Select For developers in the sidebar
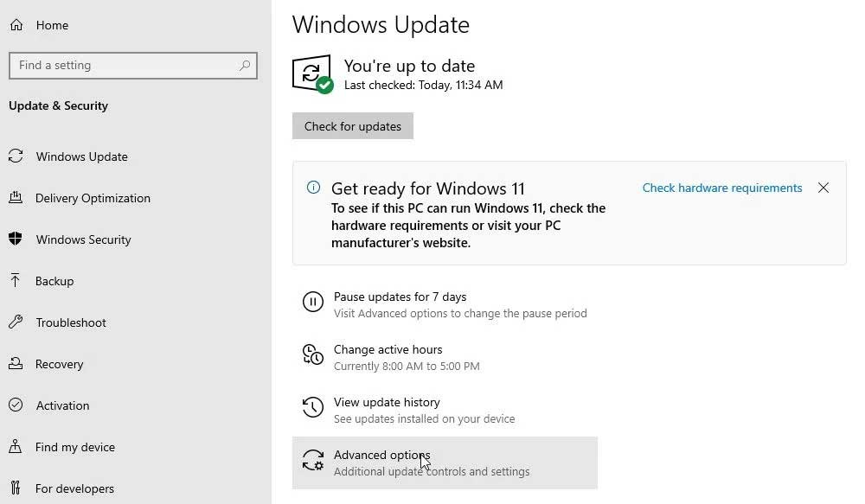865x504 pixels. (x=75, y=488)
